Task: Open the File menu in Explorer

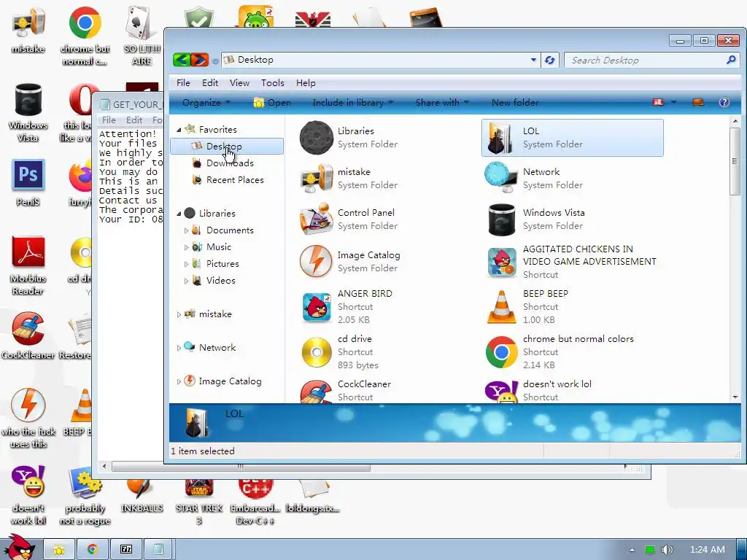Action: pyautogui.click(x=183, y=83)
